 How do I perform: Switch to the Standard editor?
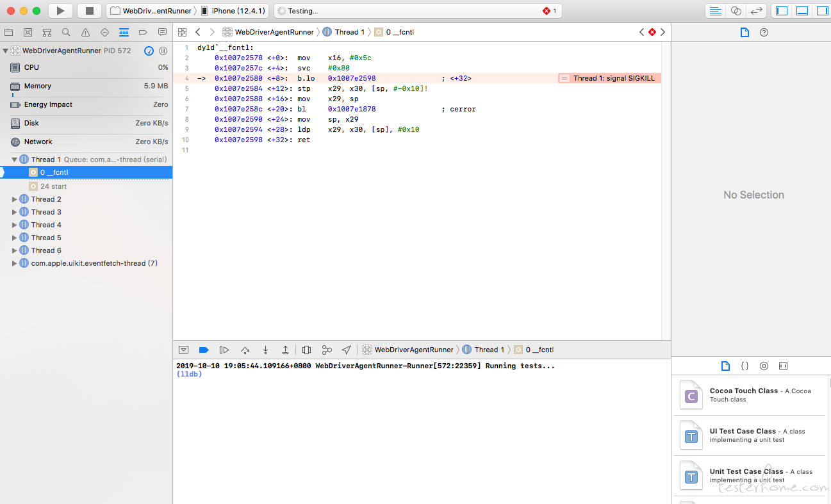coord(716,11)
